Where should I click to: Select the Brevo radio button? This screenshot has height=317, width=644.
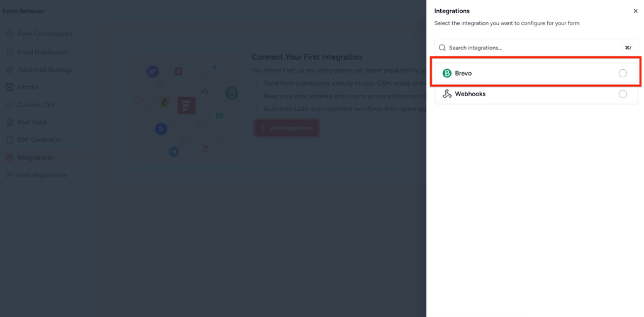click(623, 74)
